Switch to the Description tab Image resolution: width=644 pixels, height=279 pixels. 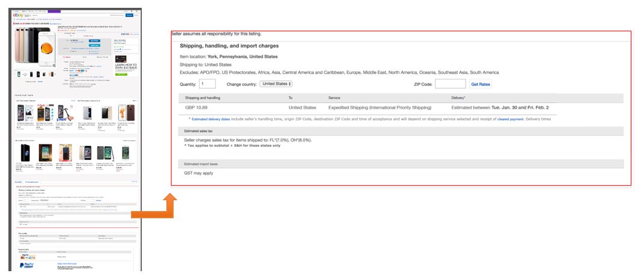point(19,182)
